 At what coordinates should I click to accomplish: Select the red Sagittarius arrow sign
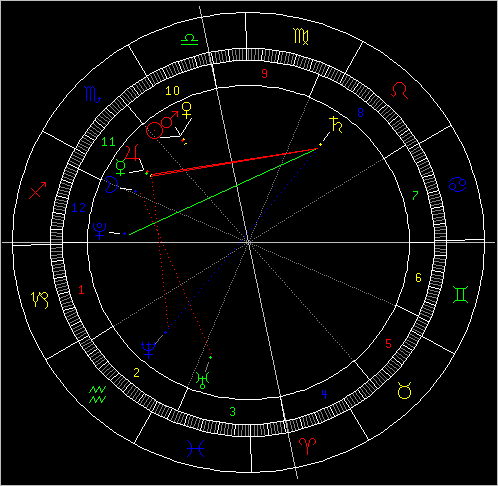(x=38, y=190)
